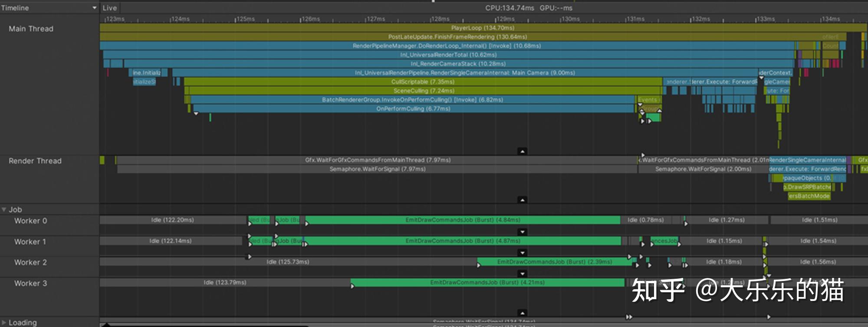868x327 pixels.
Task: Select the Worker 3 label
Action: click(x=30, y=283)
